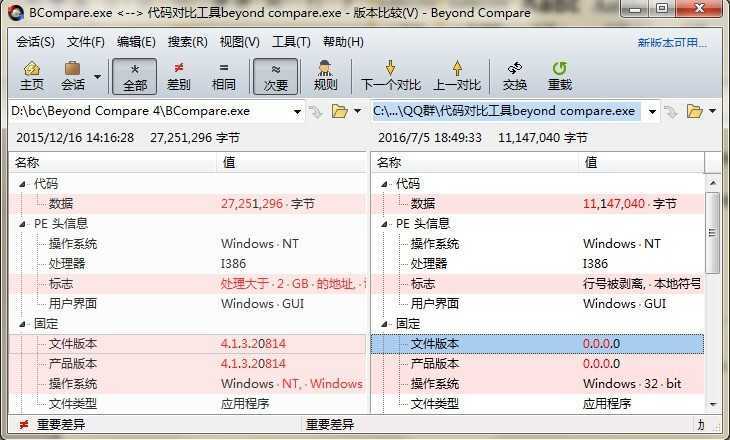730x440 pixels.
Task: Select the left 数据 row 27,251,296 字节
Action: (x=188, y=204)
